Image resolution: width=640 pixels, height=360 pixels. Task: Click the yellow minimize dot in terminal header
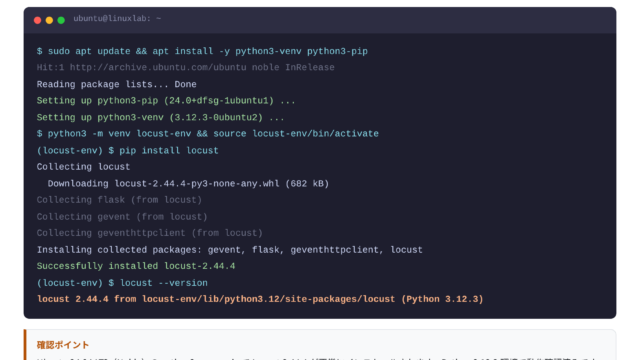coord(49,20)
